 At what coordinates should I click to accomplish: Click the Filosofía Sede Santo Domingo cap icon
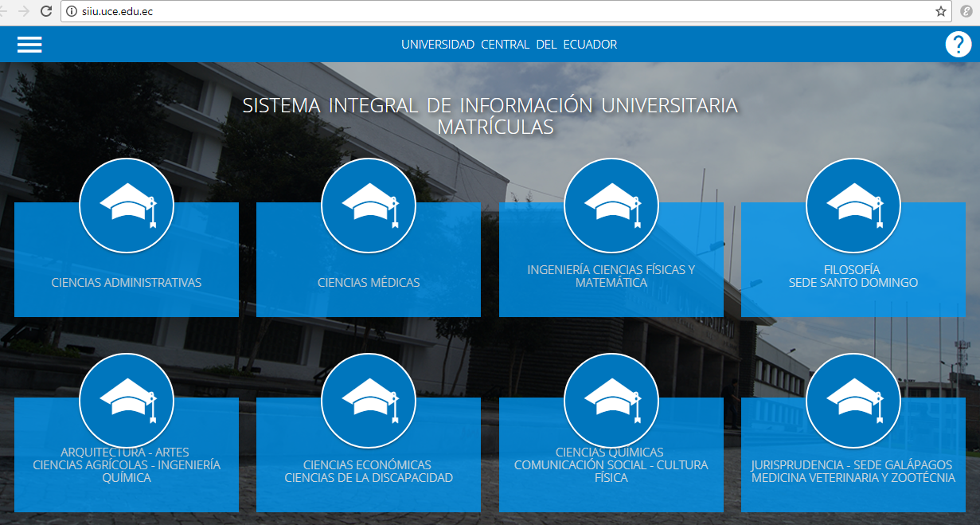tap(853, 205)
